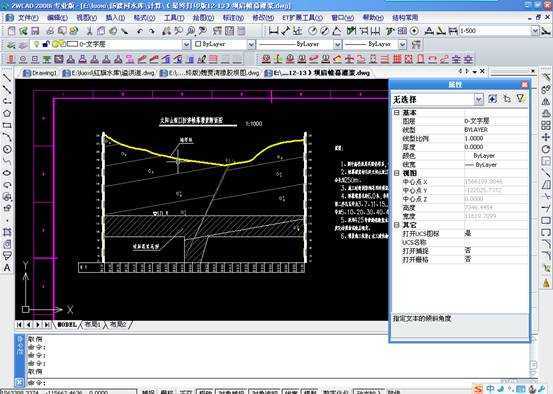This screenshot has width=553, height=394.
Task: Switch to the Drawing1 document tab
Action: [40, 73]
